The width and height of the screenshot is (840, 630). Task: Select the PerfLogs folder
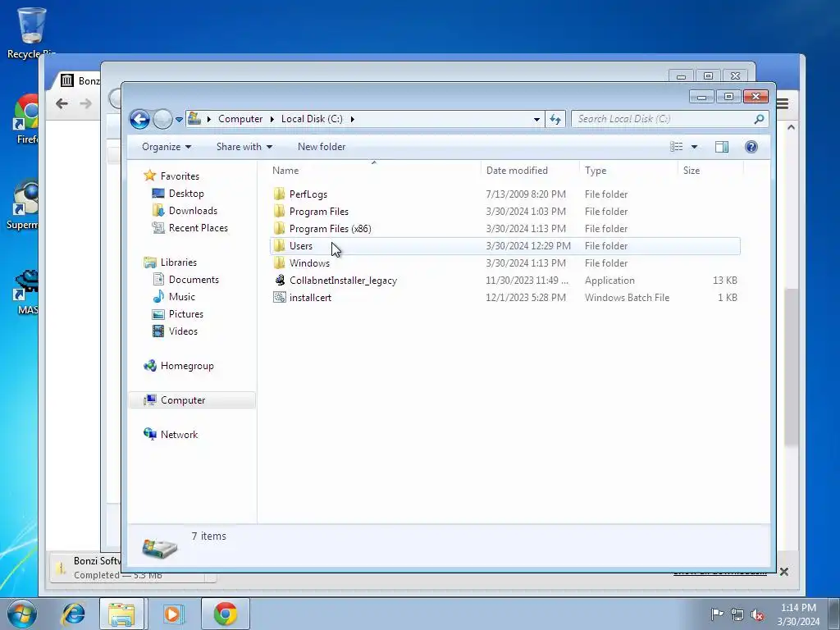(308, 194)
